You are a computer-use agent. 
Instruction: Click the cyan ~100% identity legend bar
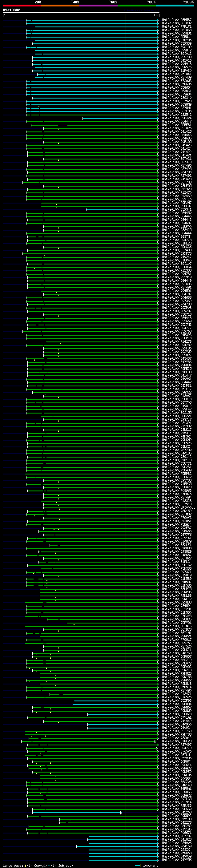coord(175,6)
